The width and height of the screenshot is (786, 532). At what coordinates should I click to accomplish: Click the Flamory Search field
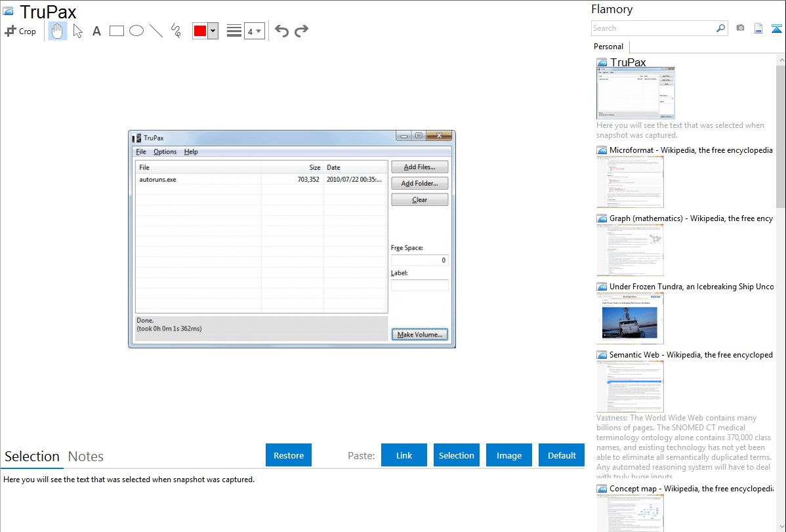(653, 28)
